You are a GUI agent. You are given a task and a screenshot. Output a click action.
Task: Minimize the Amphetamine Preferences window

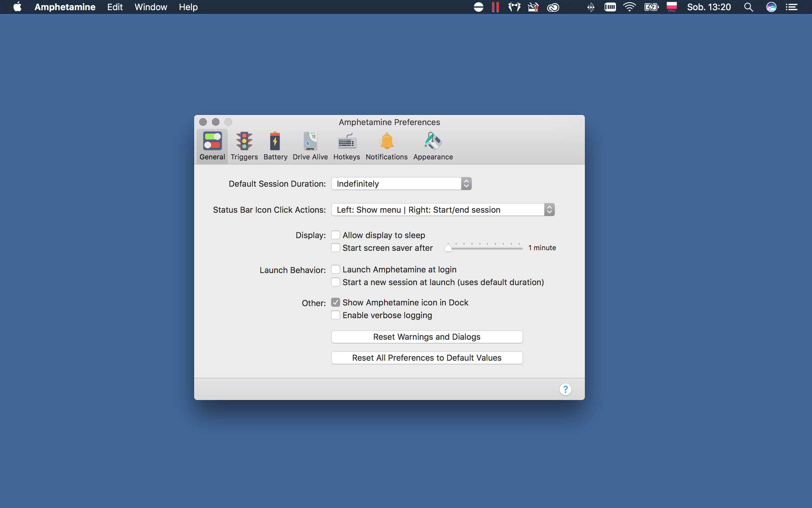216,122
